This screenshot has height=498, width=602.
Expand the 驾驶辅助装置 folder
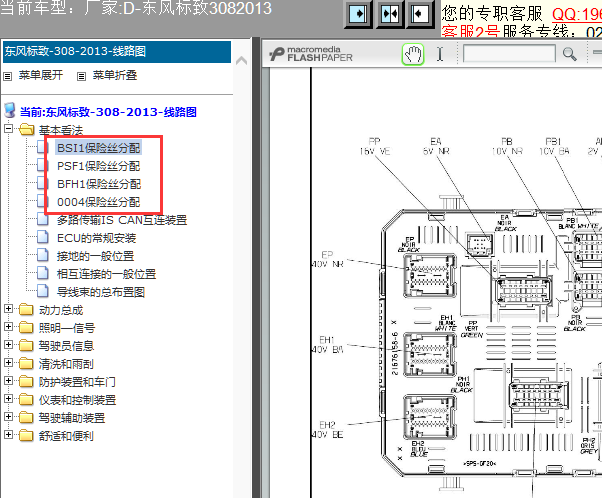click(x=8, y=417)
